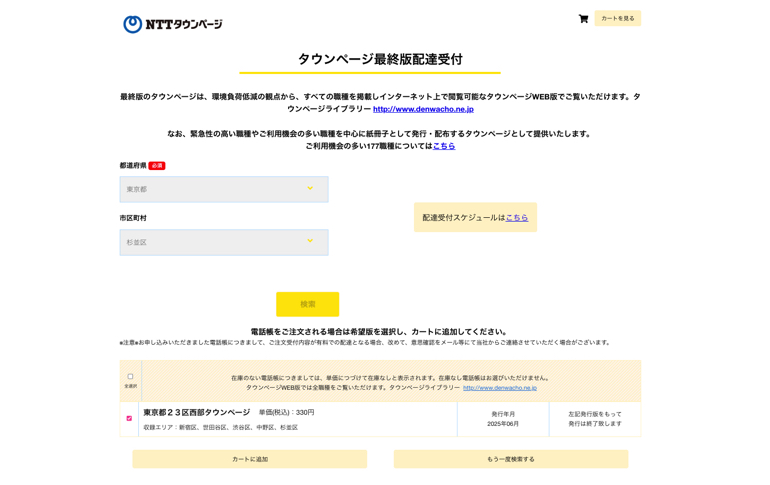770x485 pixels.
Task: Click the shopping cart icon
Action: [583, 19]
